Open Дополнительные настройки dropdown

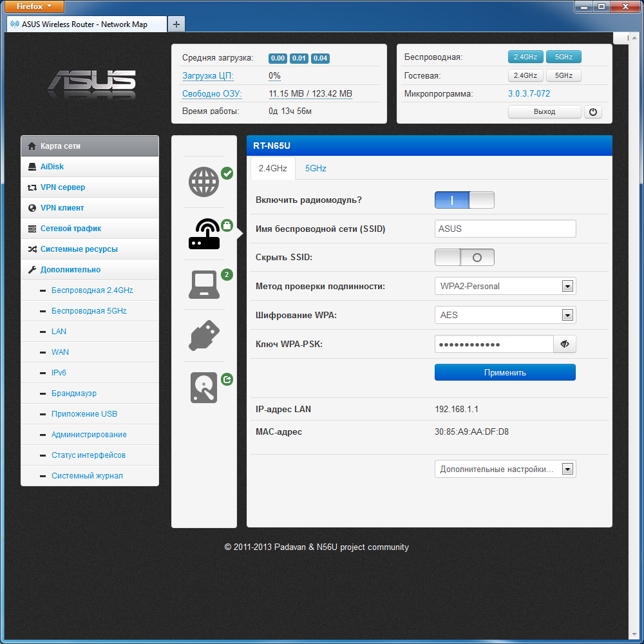tap(505, 469)
